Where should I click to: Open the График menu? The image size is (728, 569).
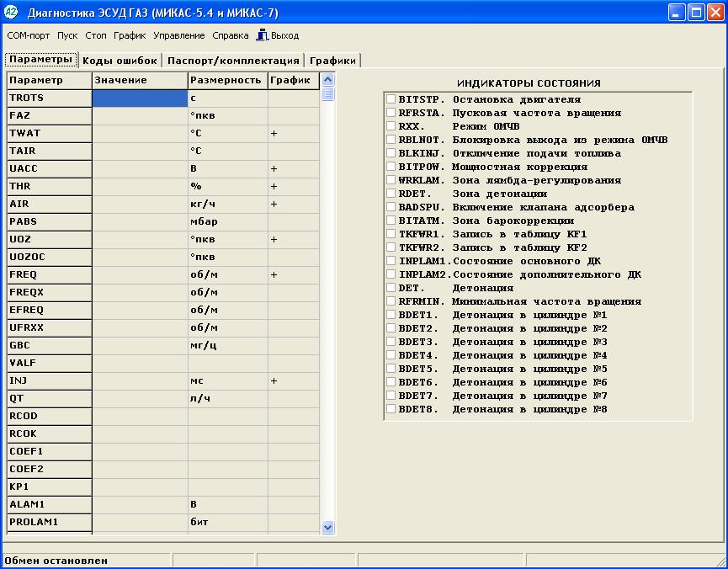pyautogui.click(x=130, y=35)
